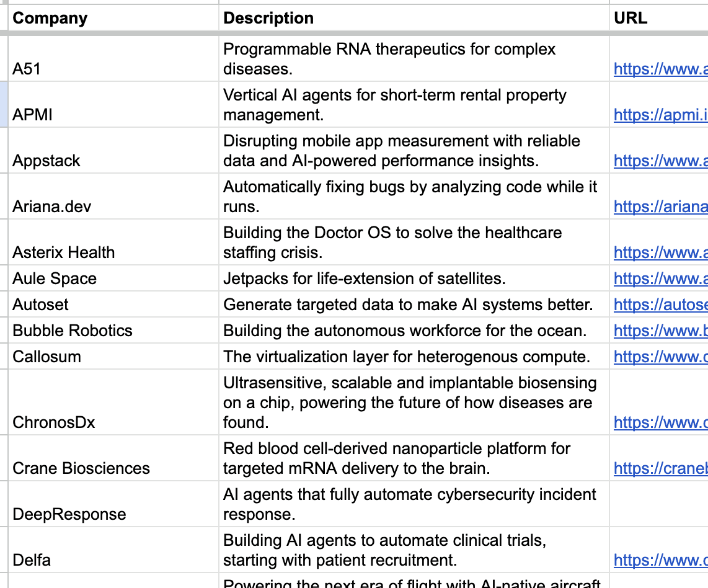Open the URL link in the Delfa row
Screen dimensions: 708x588
click(x=661, y=560)
